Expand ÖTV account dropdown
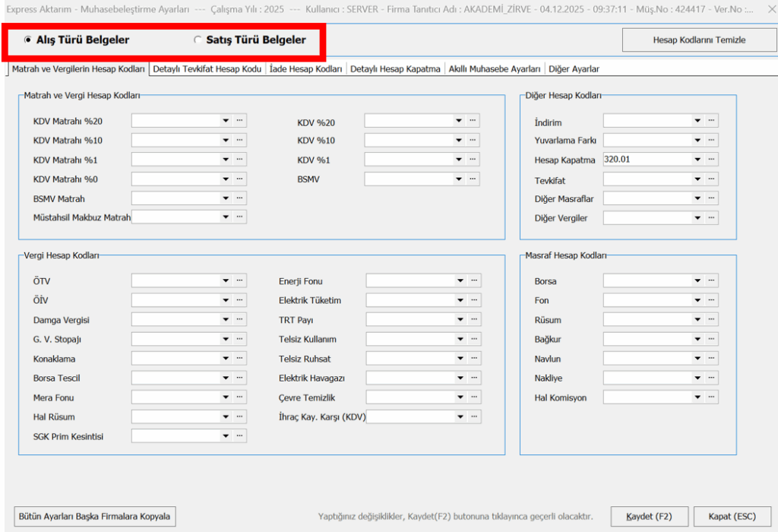 (226, 280)
